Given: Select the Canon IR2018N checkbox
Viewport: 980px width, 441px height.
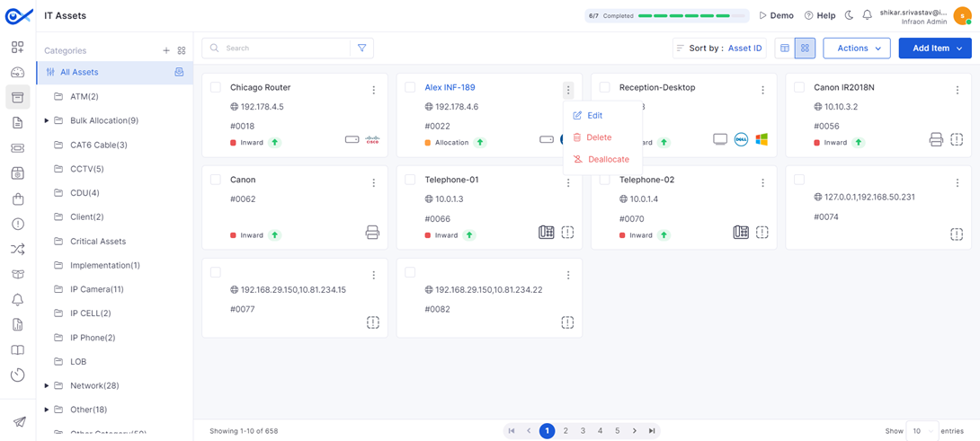Looking at the screenshot, I should pyautogui.click(x=799, y=87).
